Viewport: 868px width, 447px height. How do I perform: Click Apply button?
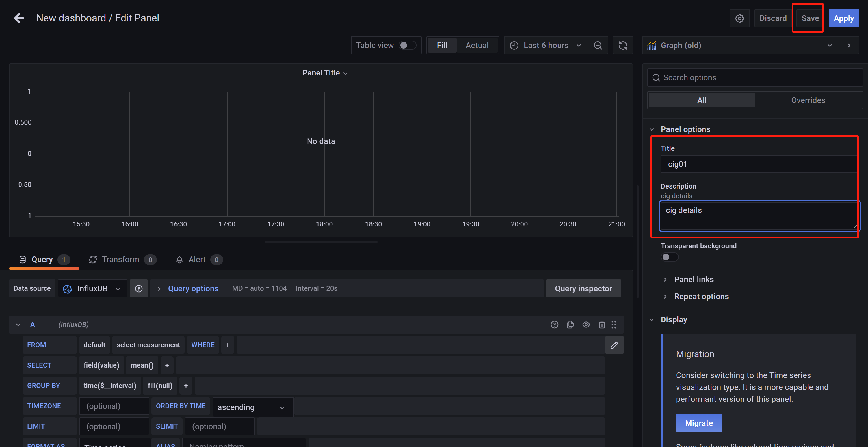point(843,18)
